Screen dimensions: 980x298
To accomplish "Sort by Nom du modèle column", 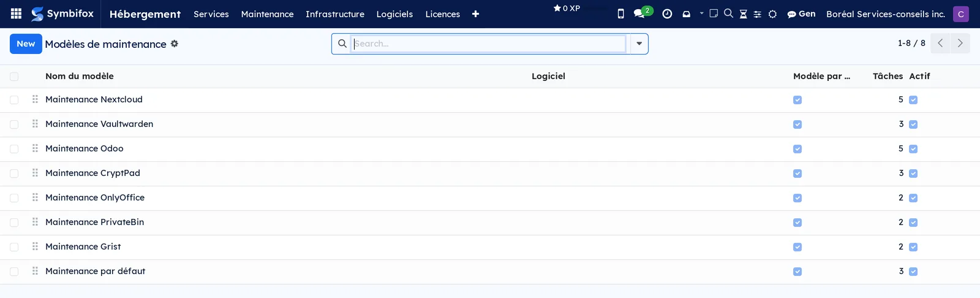I will click(80, 76).
